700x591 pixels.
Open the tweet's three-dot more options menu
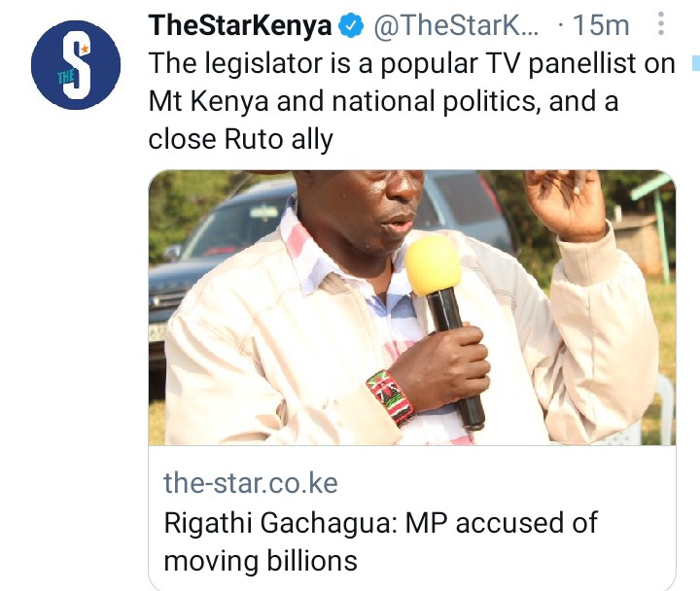pyautogui.click(x=661, y=23)
